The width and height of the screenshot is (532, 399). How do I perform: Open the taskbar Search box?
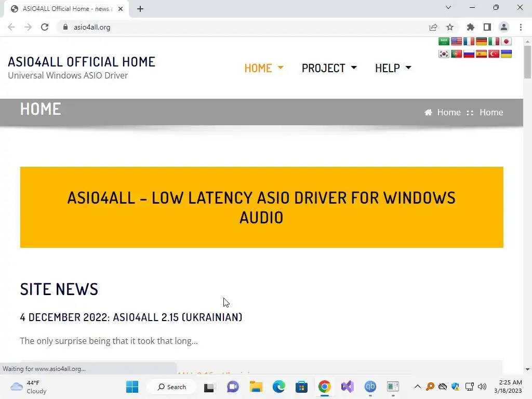coord(171,387)
